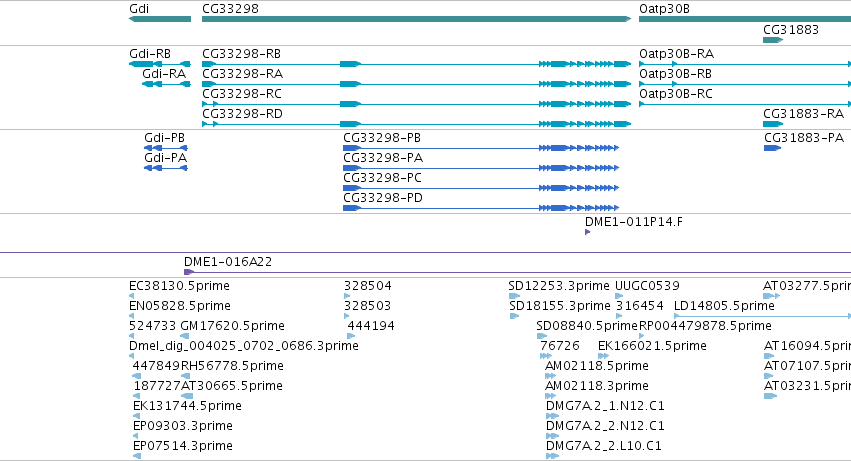Screen dimensions: 851x461
Task: Click the AT03277 EST label
Action: [807, 286]
